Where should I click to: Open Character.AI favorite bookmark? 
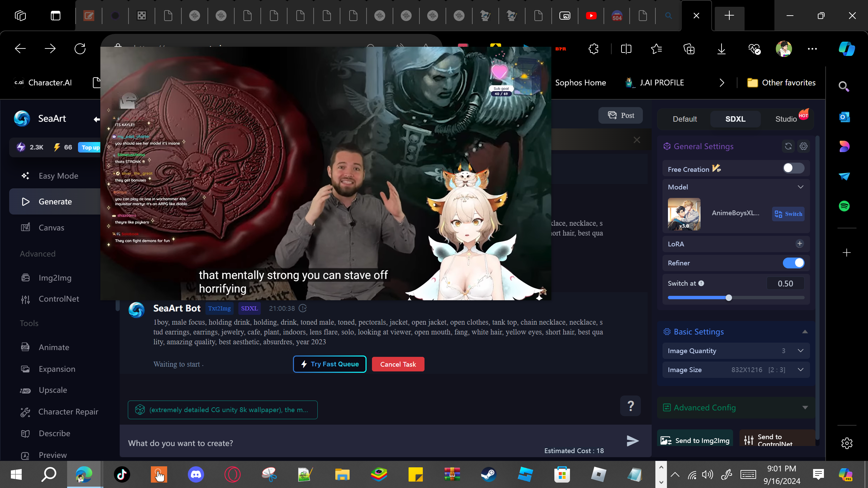pyautogui.click(x=43, y=83)
